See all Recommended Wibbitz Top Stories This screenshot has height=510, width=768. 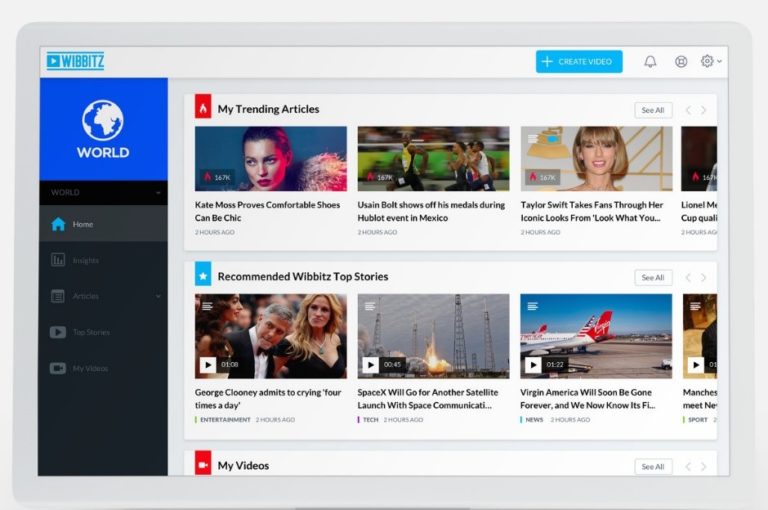(653, 278)
